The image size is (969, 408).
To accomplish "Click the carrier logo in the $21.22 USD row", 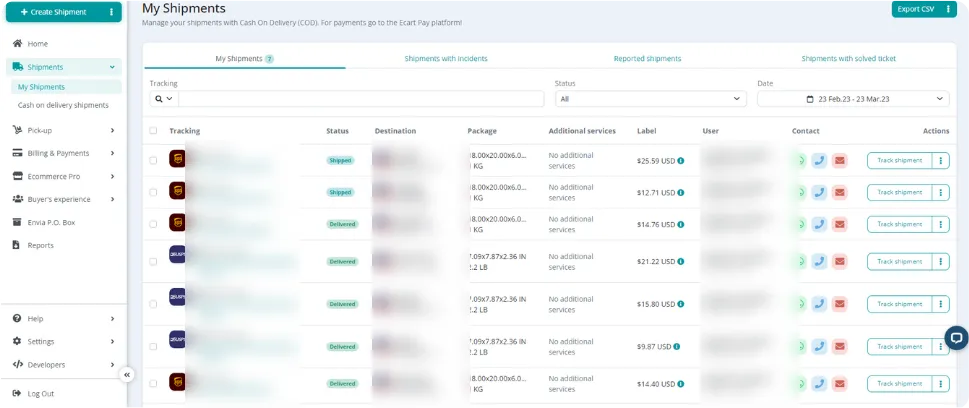I will pos(177,255).
